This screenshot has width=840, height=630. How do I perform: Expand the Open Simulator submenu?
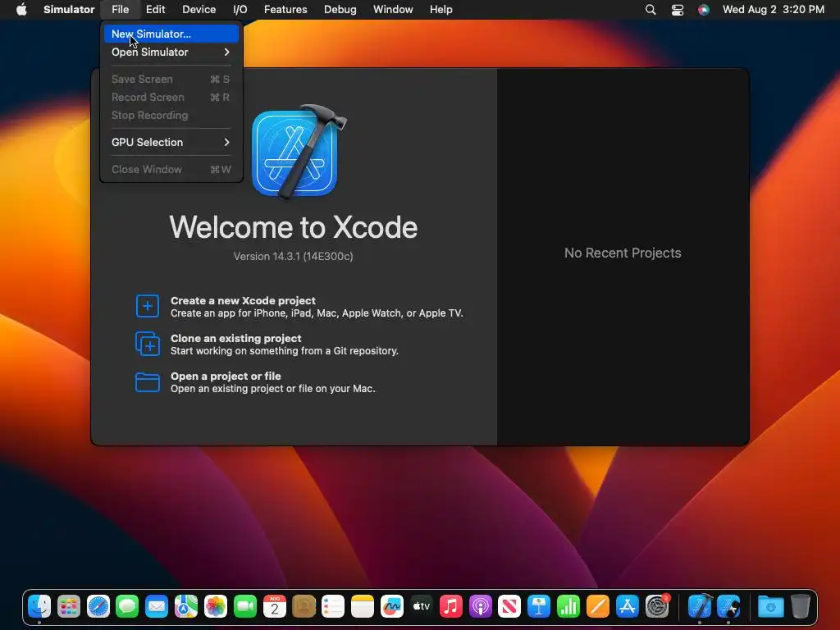pos(171,52)
